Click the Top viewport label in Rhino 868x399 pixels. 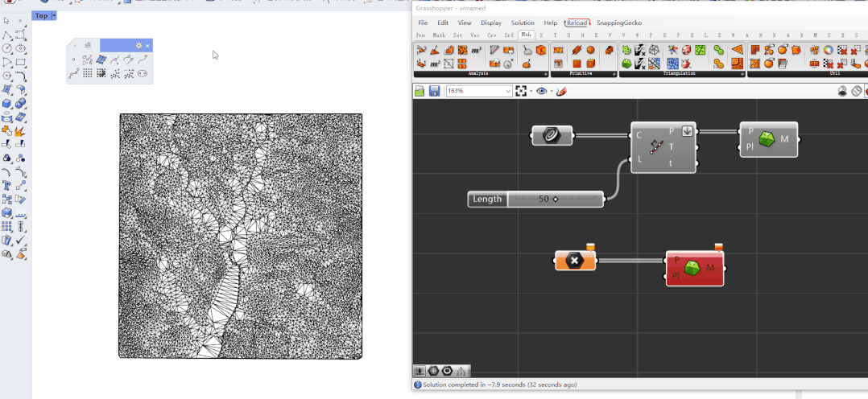42,16
